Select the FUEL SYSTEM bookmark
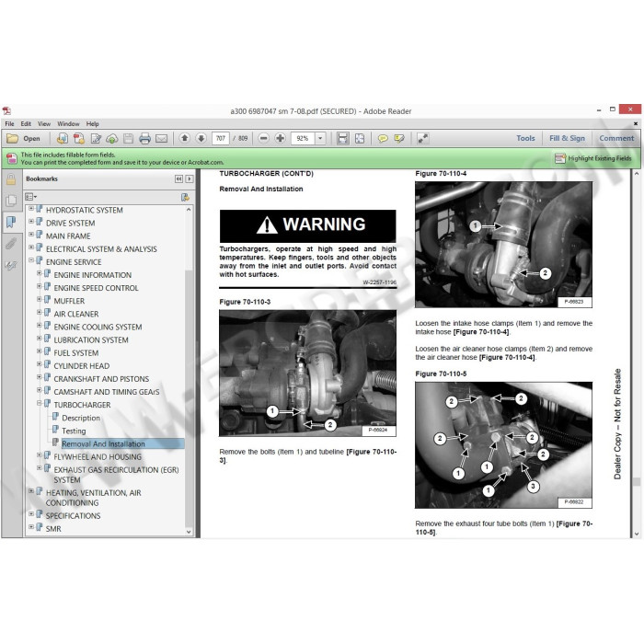 coord(76,352)
